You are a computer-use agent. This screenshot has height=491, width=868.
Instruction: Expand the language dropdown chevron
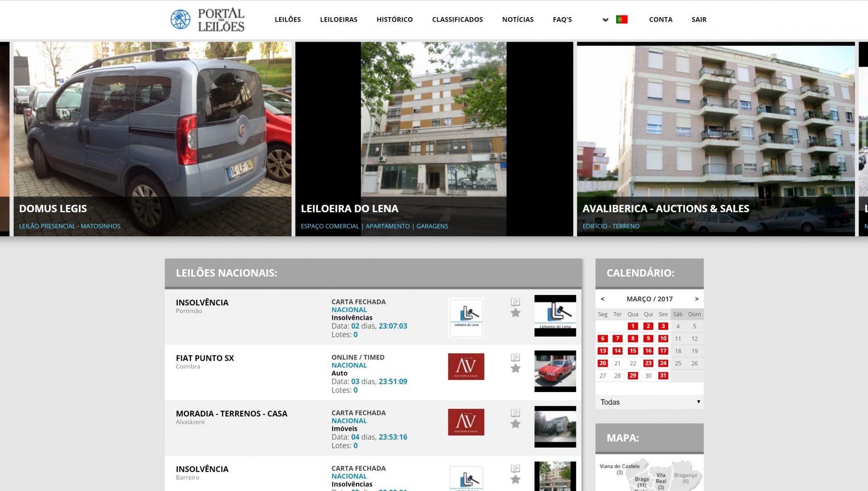point(605,20)
